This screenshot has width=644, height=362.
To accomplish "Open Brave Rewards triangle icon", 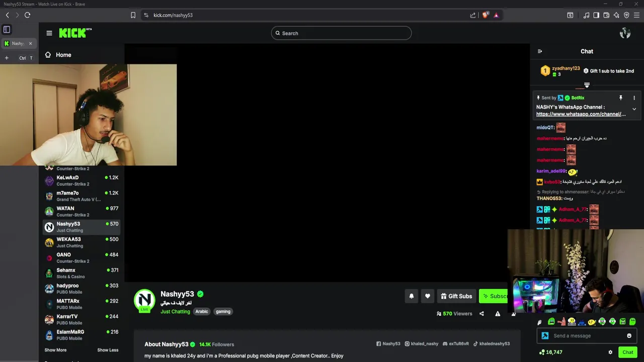I will 496,15.
